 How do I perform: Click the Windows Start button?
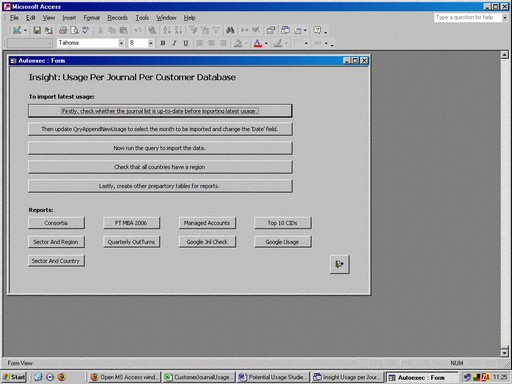(14, 377)
